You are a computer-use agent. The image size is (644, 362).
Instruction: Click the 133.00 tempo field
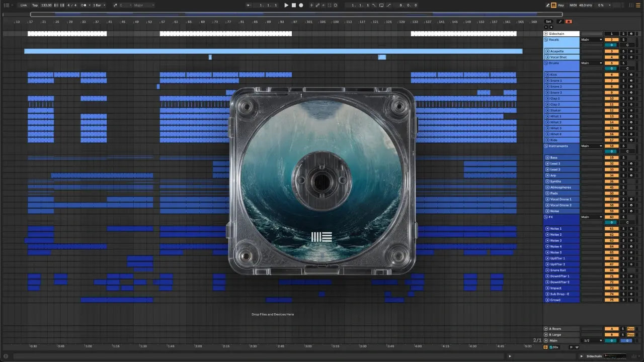pos(46,5)
